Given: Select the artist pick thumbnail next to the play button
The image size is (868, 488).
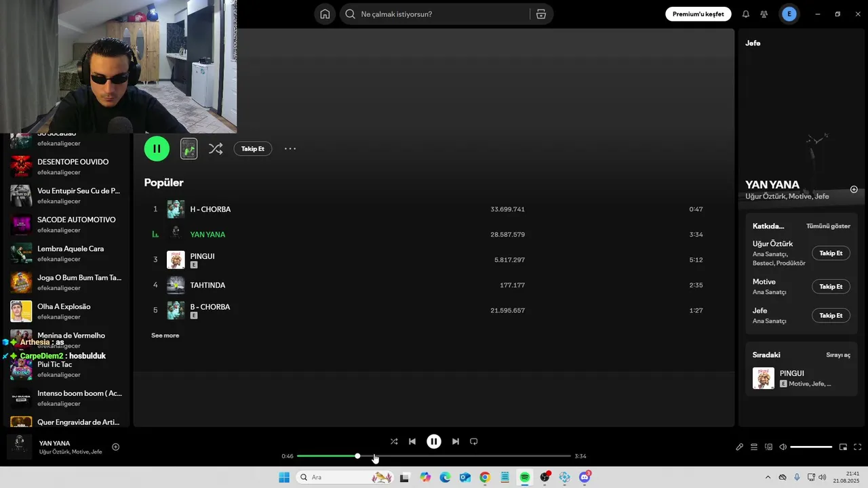Looking at the screenshot, I should pyautogui.click(x=189, y=148).
